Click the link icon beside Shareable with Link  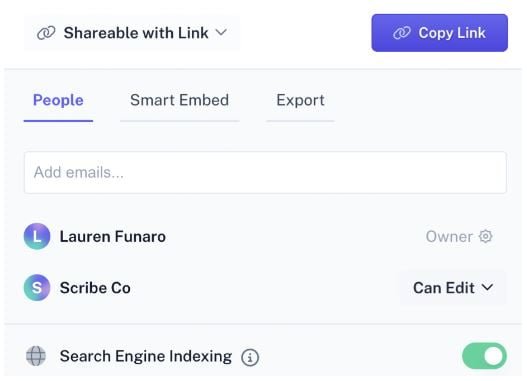coord(46,33)
